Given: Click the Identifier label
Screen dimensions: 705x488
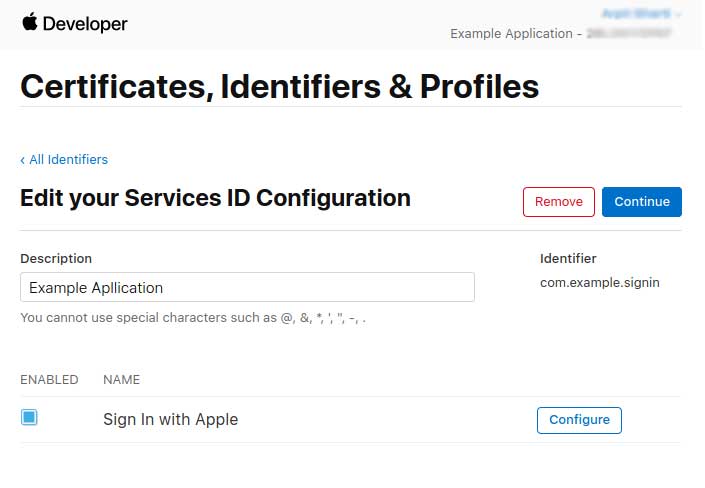Looking at the screenshot, I should pyautogui.click(x=568, y=259).
